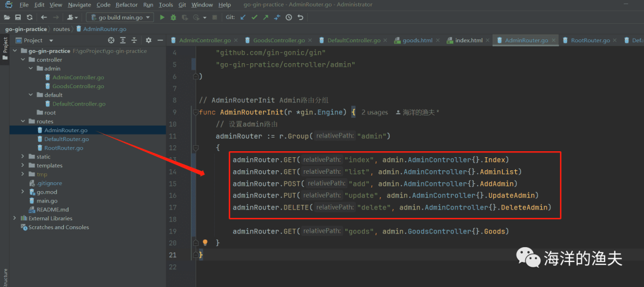This screenshot has height=287, width=644.
Task: Open Project panel settings gear
Action: (148, 40)
